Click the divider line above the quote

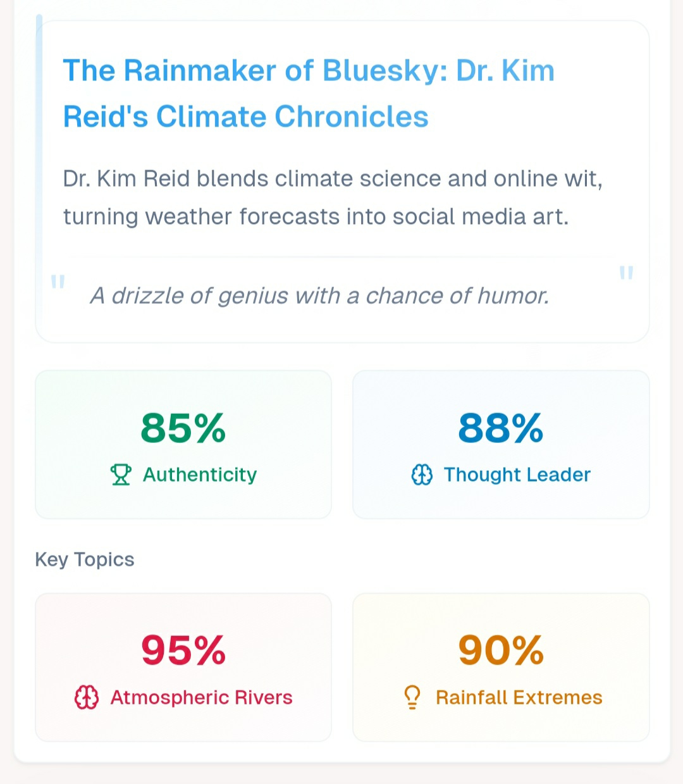341,257
